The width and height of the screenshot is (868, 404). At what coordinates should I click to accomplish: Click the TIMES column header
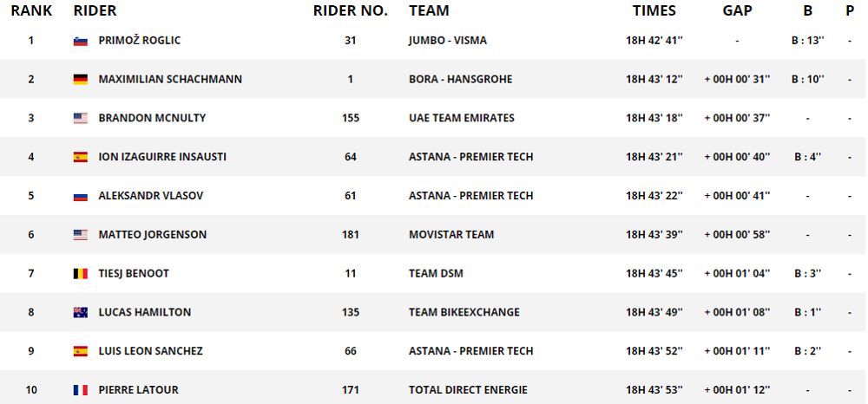(x=654, y=11)
